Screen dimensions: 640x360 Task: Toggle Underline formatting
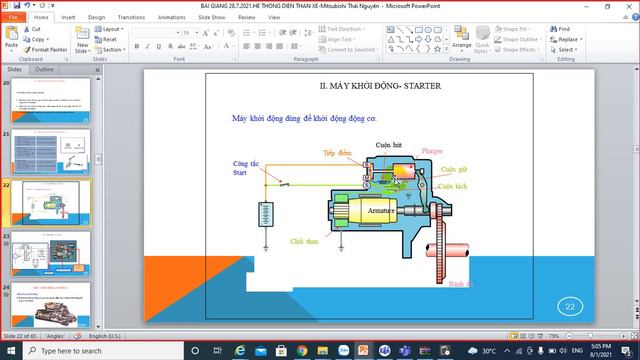click(x=159, y=46)
